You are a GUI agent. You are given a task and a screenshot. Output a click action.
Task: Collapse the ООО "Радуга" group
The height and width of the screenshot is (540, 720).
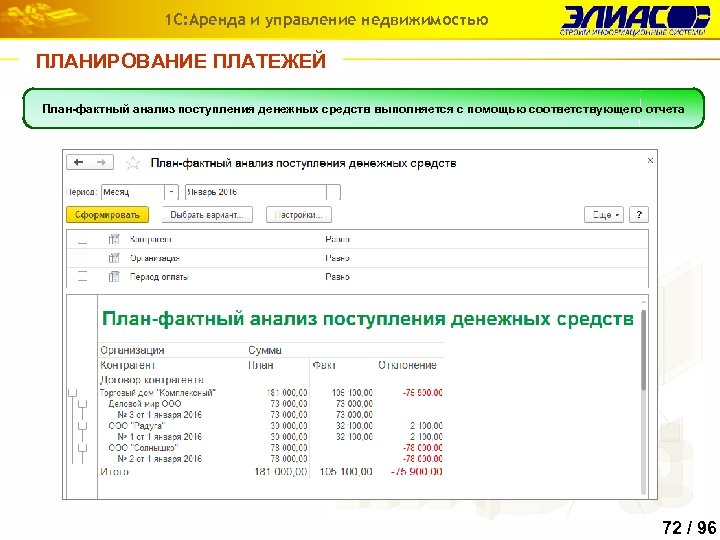point(82,426)
